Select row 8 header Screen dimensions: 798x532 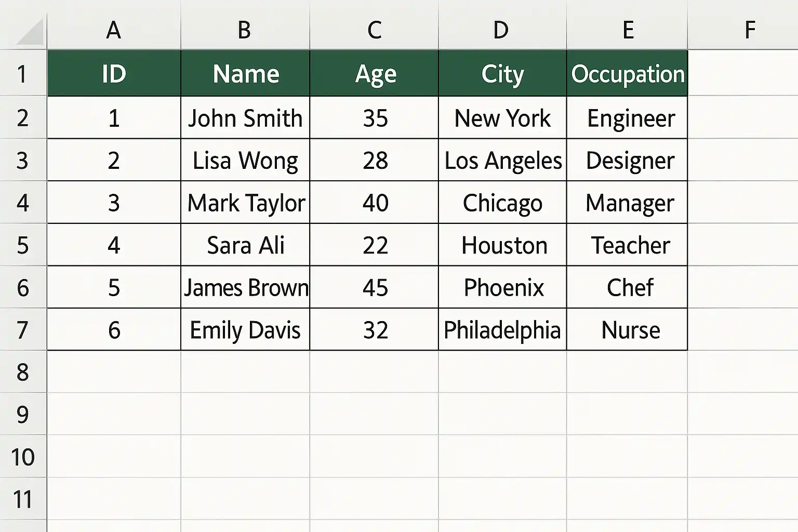pyautogui.click(x=23, y=371)
